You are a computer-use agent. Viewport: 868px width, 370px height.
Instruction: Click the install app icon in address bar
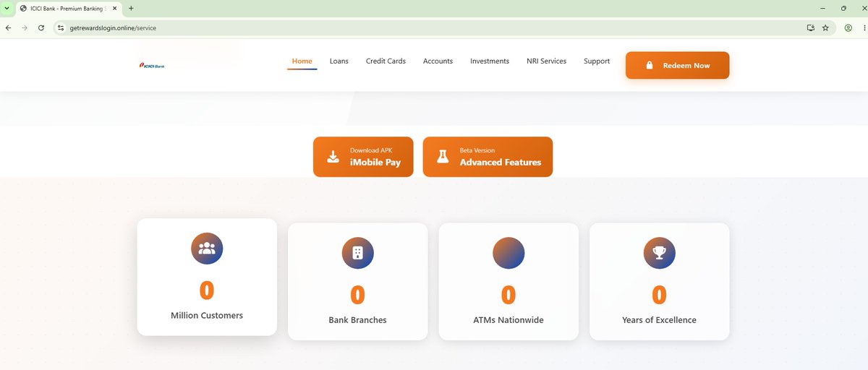tap(811, 27)
